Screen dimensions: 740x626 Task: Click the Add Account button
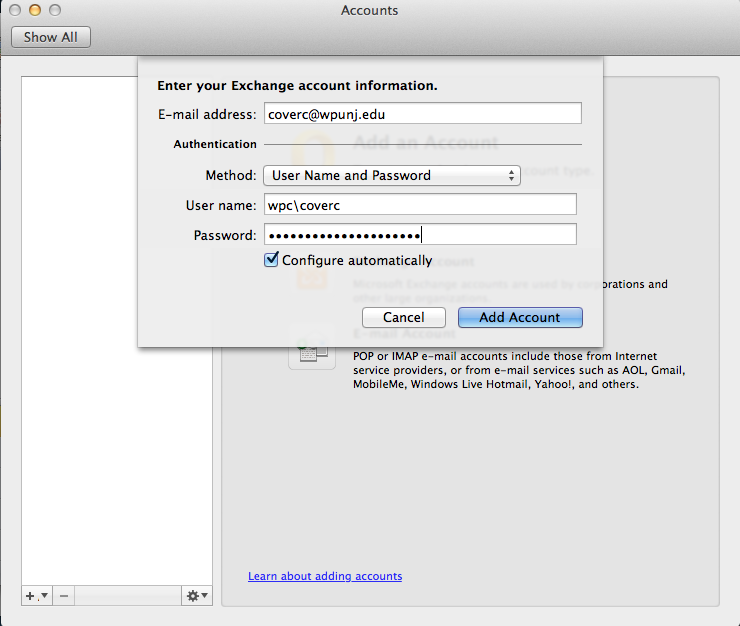pyautogui.click(x=520, y=317)
